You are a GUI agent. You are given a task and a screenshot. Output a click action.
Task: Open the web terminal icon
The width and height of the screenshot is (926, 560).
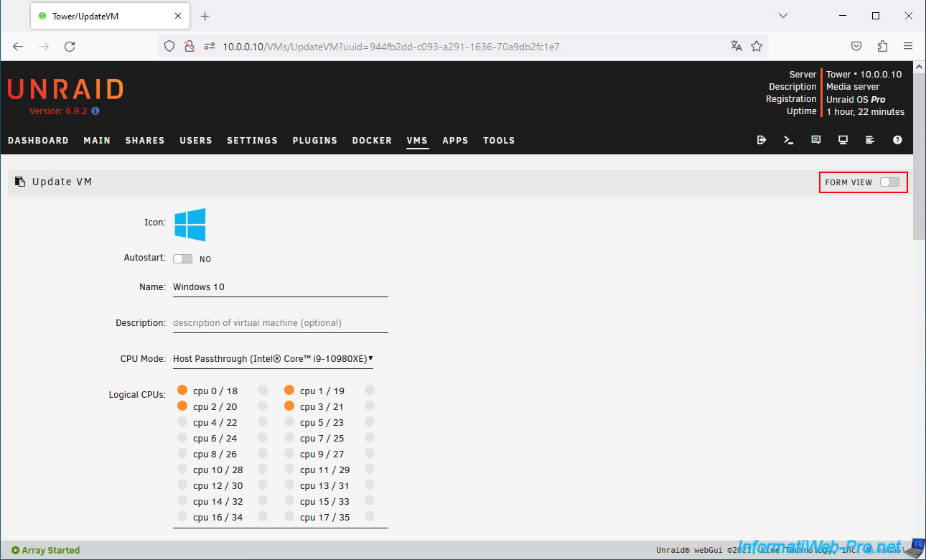tap(789, 140)
